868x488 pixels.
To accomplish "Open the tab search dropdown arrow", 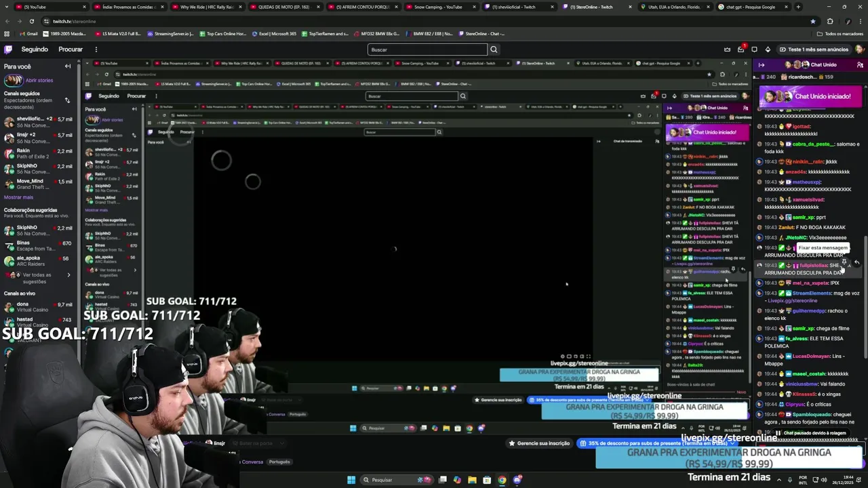I will click(7, 7).
